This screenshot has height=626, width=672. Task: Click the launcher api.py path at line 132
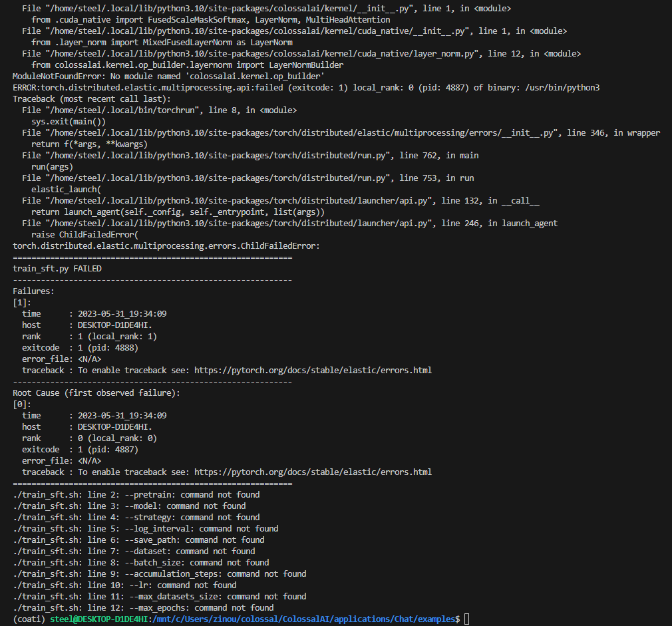point(233,200)
